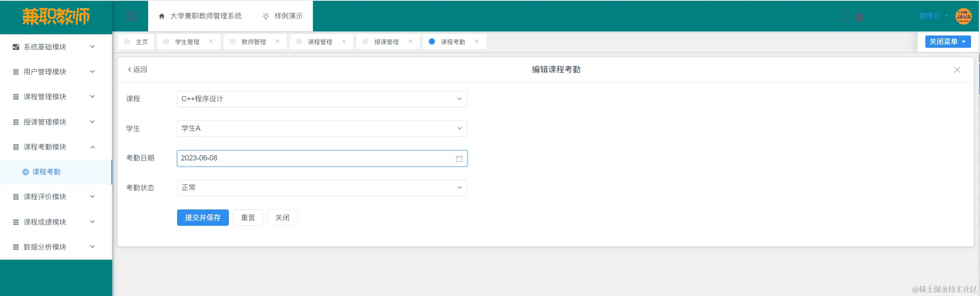The width and height of the screenshot is (980, 296).
Task: Click the 数据分析模块 menu label
Action: (x=45, y=247)
